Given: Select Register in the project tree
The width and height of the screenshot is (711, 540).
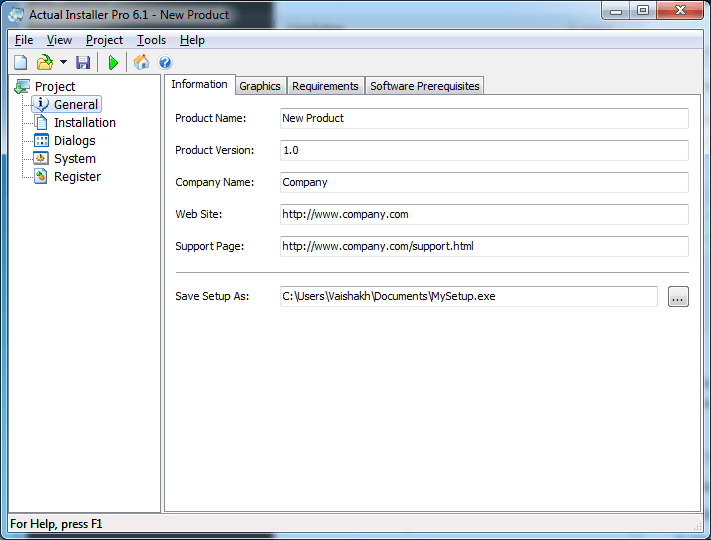Looking at the screenshot, I should pyautogui.click(x=78, y=176).
